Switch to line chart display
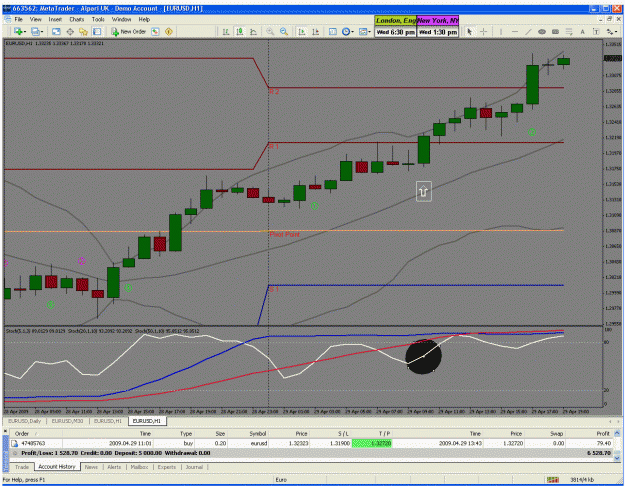625x486 pixels. (253, 31)
